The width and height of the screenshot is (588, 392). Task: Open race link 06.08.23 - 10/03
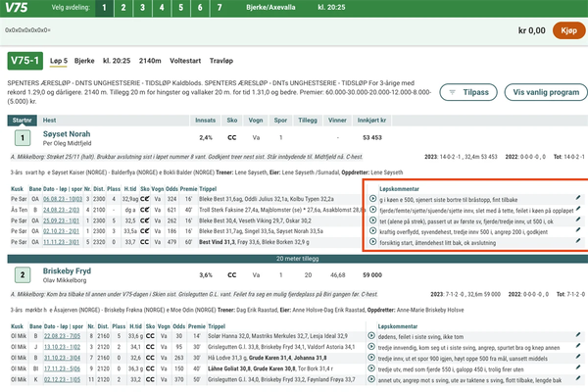coord(63,199)
